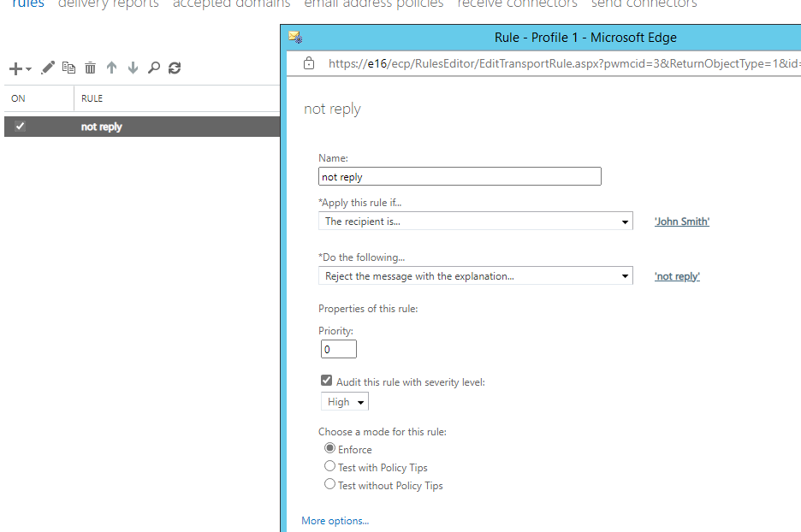801x532 pixels.
Task: Open the search with the magnifier icon
Action: (154, 68)
